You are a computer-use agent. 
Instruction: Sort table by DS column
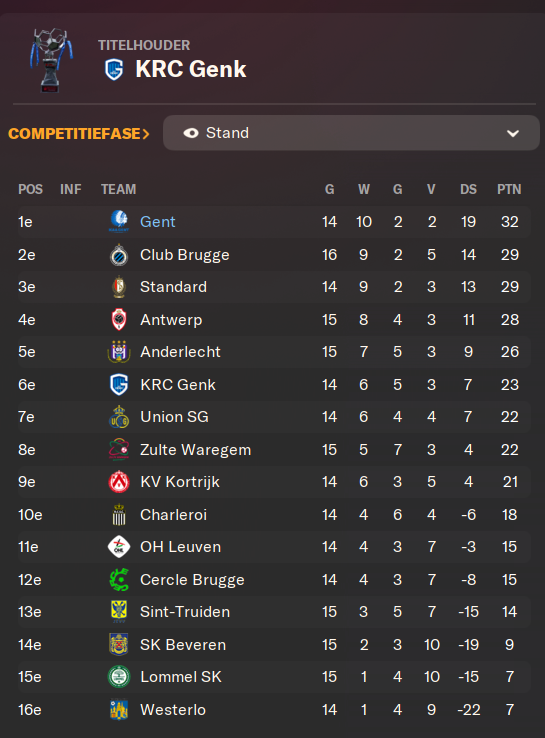tap(468, 189)
